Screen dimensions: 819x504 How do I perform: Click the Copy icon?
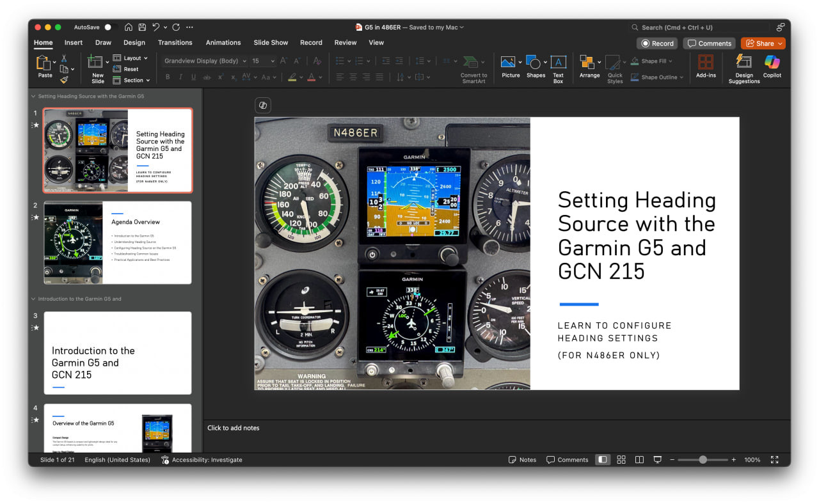click(64, 69)
